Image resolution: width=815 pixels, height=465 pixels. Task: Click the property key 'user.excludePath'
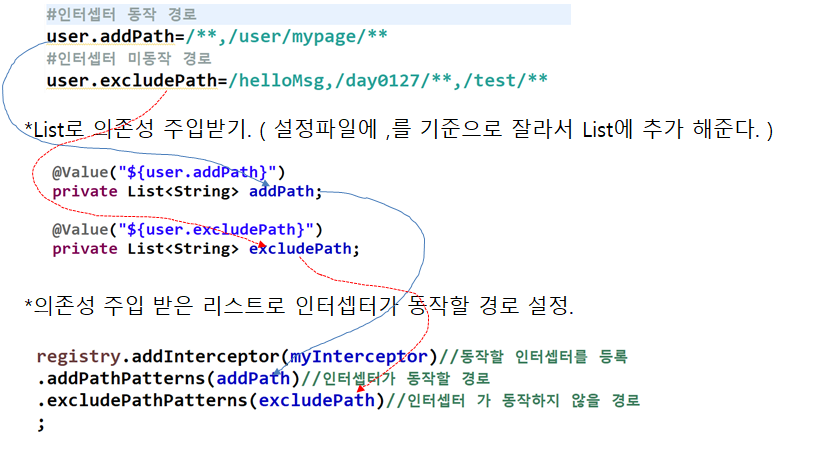click(x=132, y=81)
